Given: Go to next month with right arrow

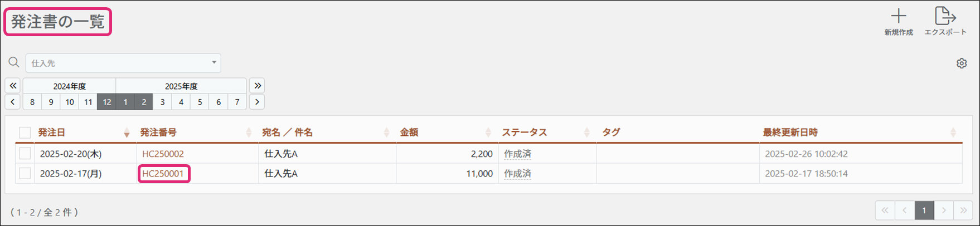Looking at the screenshot, I should pyautogui.click(x=257, y=102).
